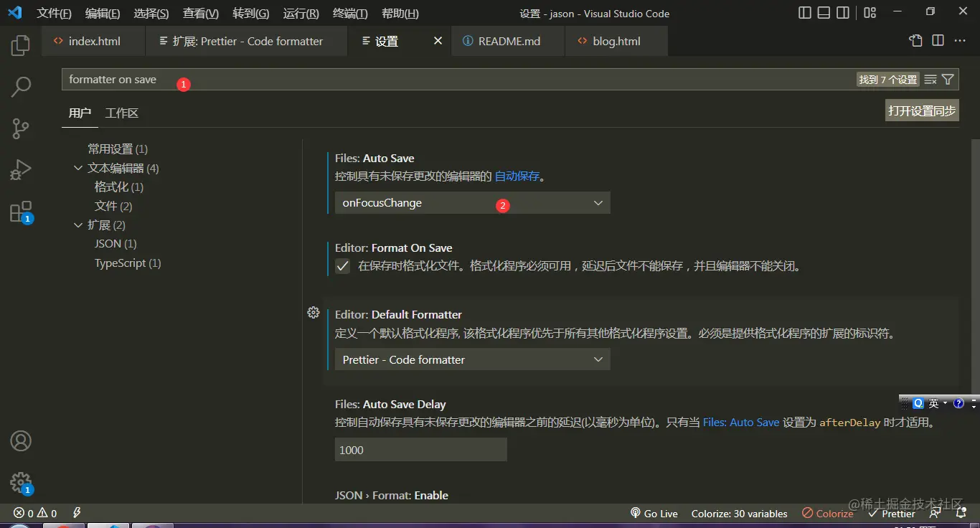Click the VS Code logo in title bar
Viewport: 980px width, 528px height.
(15, 13)
